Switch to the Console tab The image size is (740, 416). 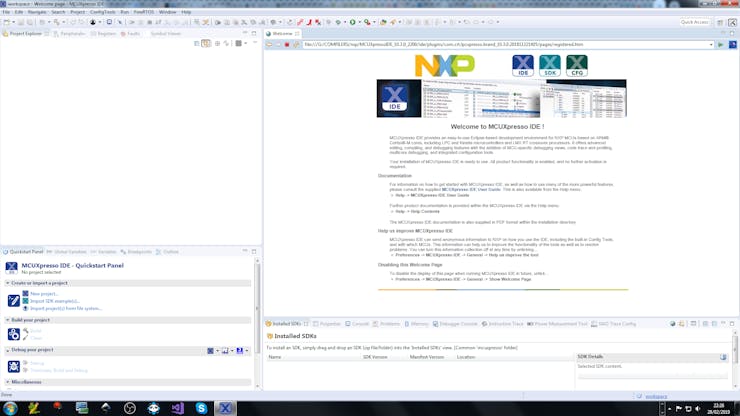(x=357, y=324)
